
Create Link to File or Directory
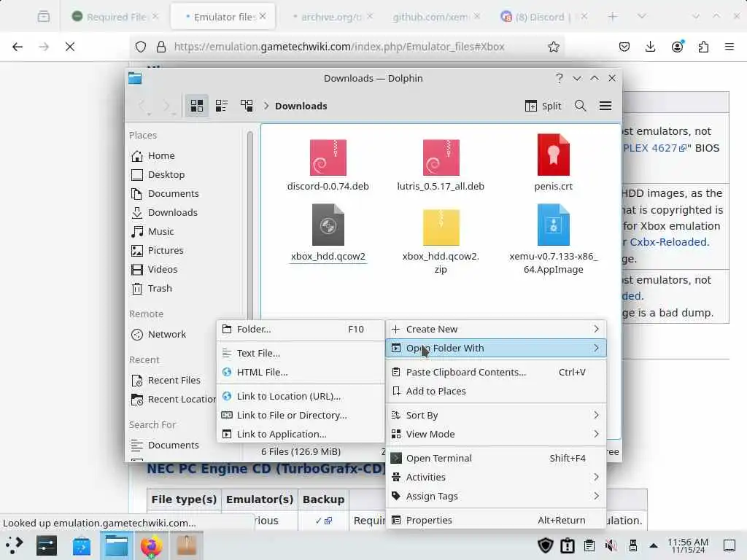point(301,415)
